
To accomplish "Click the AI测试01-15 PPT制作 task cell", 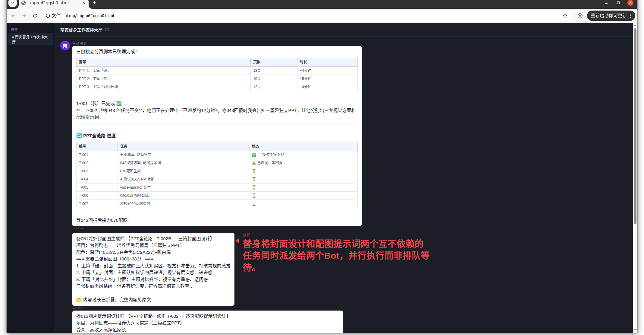I will pyautogui.click(x=183, y=179).
